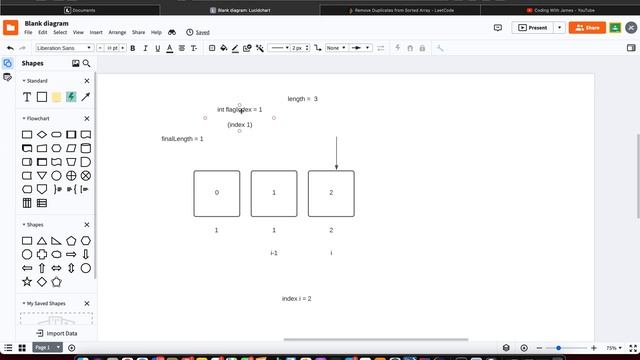
Task: Open the line color pencil
Action: coord(235,48)
